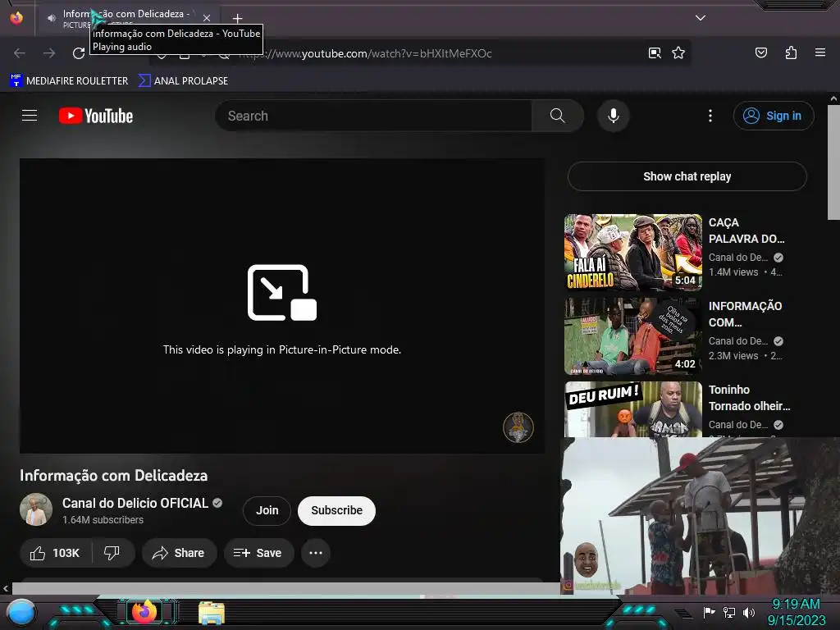Join the Canal do Delicio channel
Image resolution: width=840 pixels, height=630 pixels.
tap(267, 510)
